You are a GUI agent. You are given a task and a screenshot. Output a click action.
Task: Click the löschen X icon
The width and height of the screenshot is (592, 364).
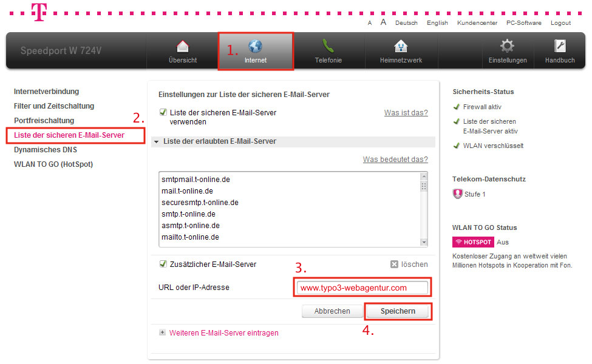394,264
